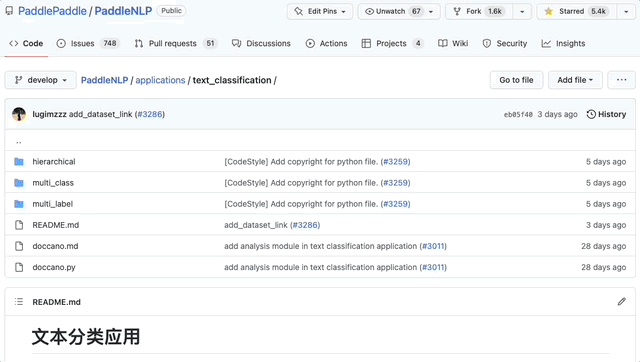
Task: Switch to the Code tab
Action: (x=26, y=43)
